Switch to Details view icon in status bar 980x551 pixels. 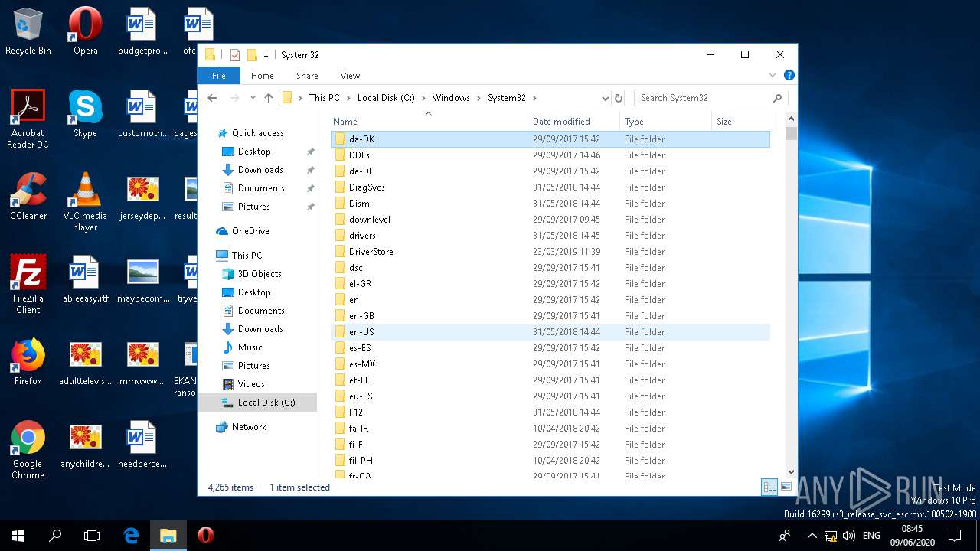[x=769, y=487]
